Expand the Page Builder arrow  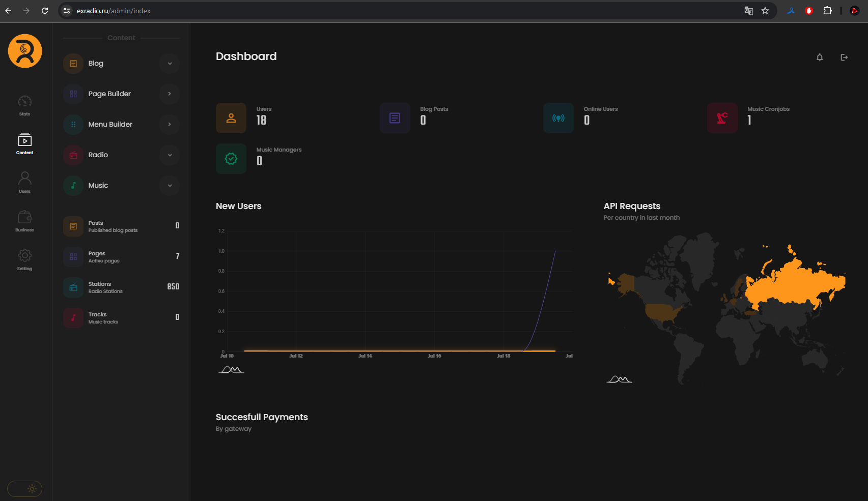170,94
